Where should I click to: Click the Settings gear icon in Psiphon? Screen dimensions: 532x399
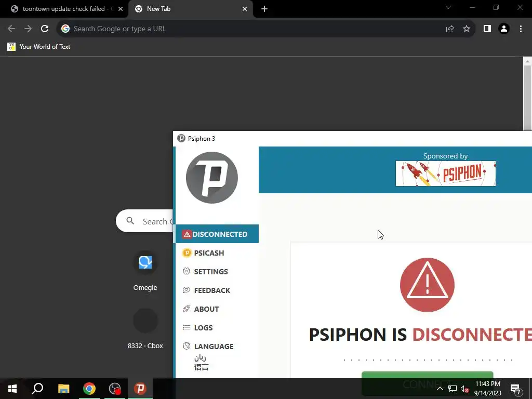[x=187, y=271]
